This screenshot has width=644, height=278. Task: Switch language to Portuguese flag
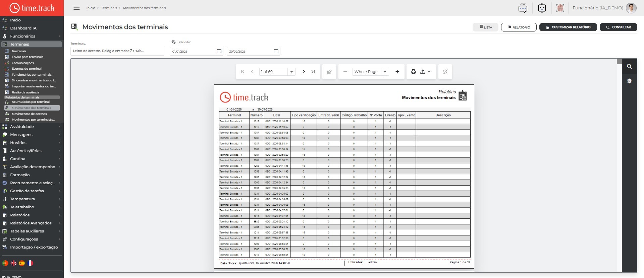click(5, 263)
